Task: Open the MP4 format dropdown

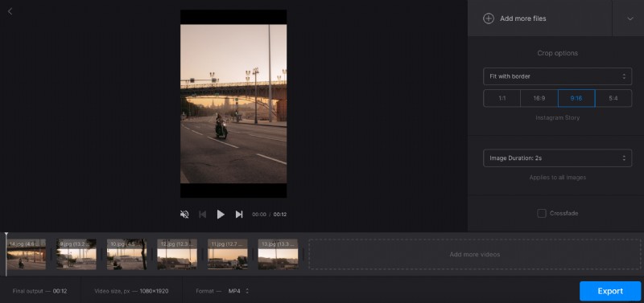Action: click(238, 291)
